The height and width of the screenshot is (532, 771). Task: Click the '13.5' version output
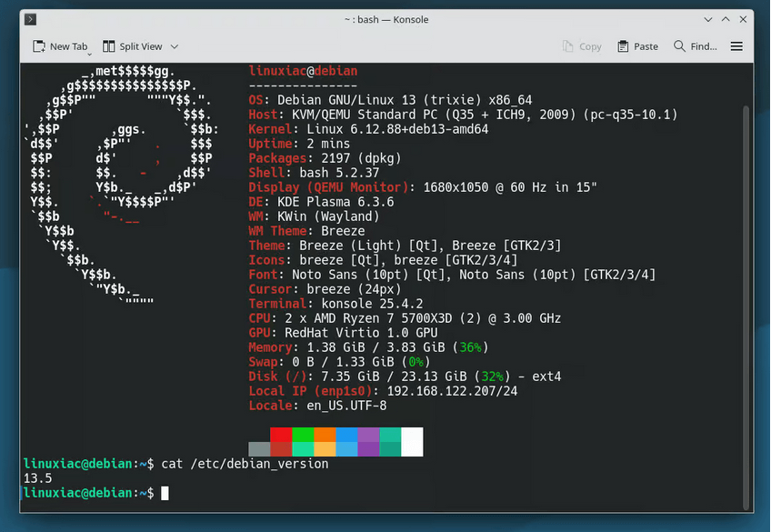[x=38, y=478]
